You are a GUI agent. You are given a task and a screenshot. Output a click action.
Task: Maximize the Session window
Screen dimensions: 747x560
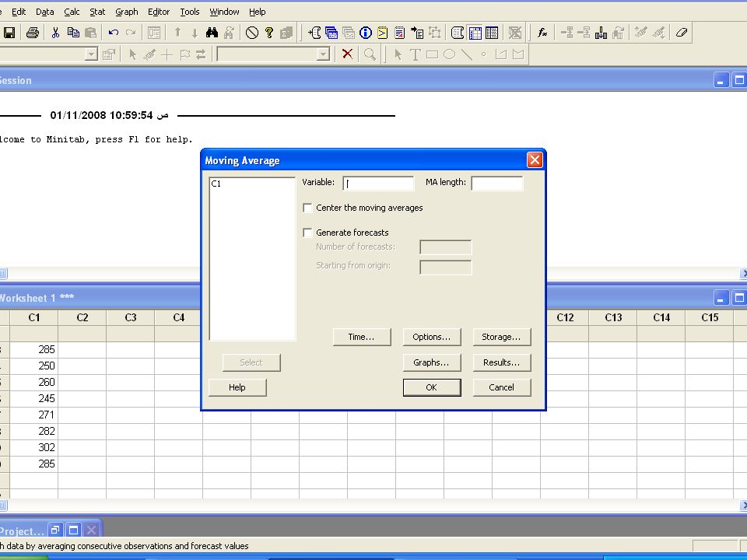coord(739,80)
